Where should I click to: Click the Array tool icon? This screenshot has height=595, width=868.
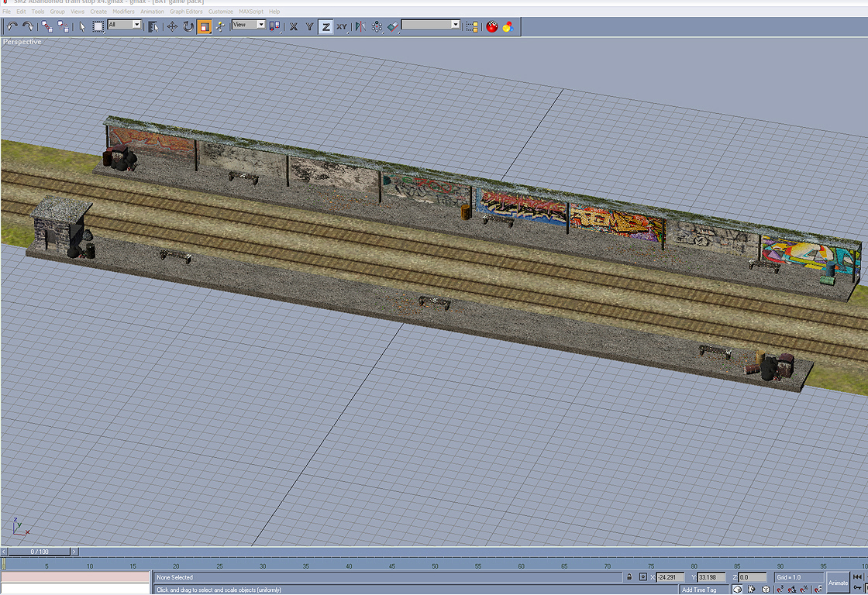377,26
